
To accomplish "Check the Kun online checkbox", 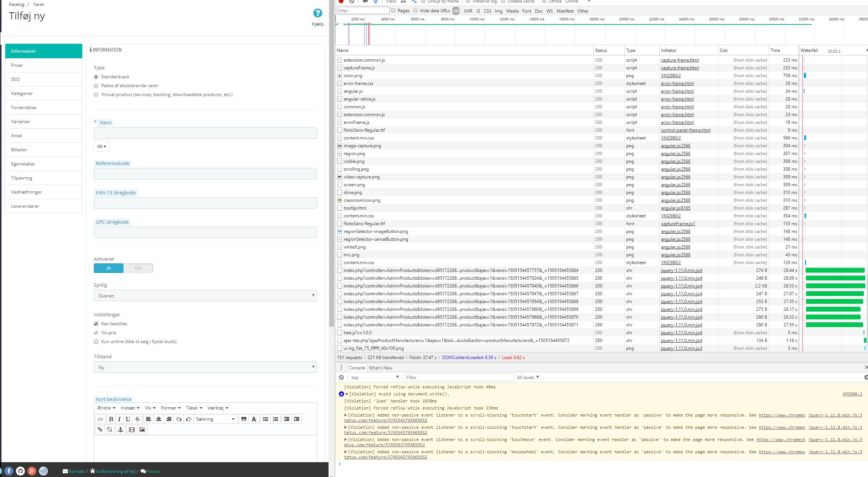I will (x=96, y=342).
